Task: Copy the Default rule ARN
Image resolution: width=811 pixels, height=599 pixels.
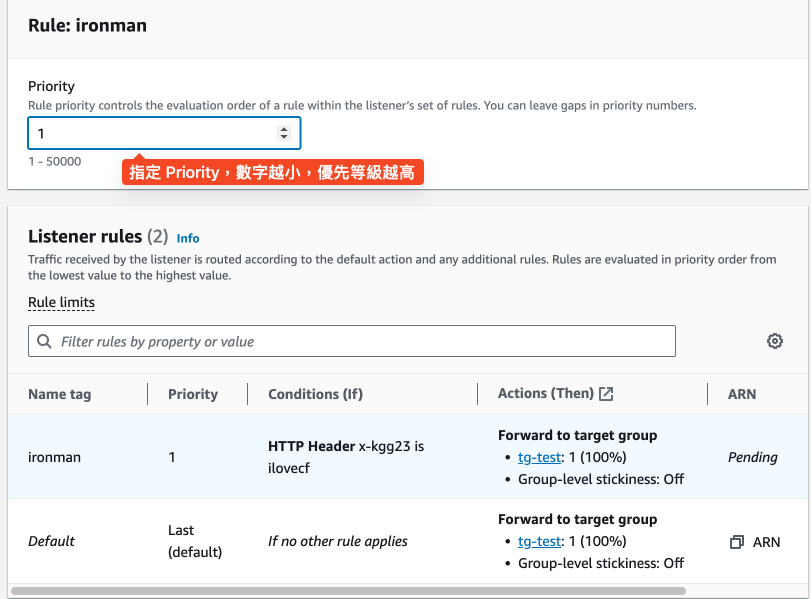Action: tap(737, 542)
